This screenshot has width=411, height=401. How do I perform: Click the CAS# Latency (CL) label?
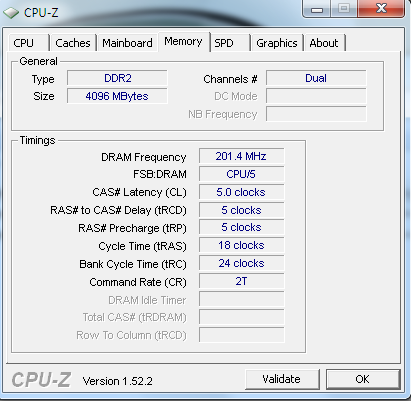pos(139,193)
